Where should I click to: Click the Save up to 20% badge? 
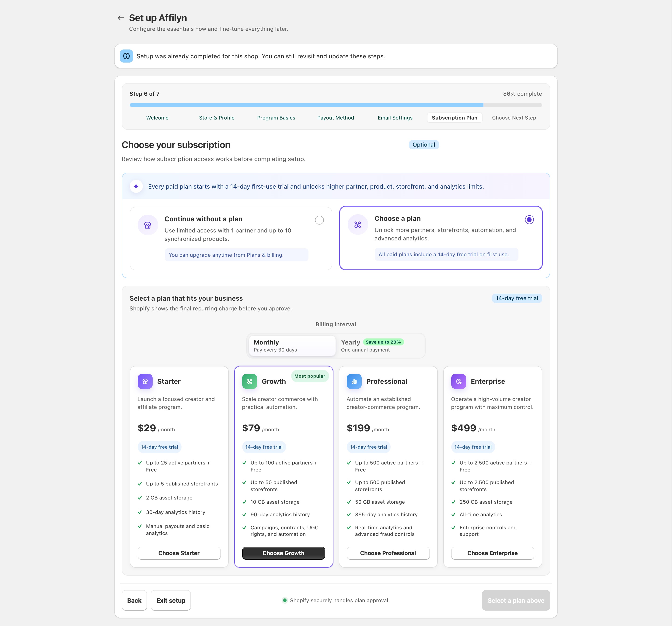(383, 342)
